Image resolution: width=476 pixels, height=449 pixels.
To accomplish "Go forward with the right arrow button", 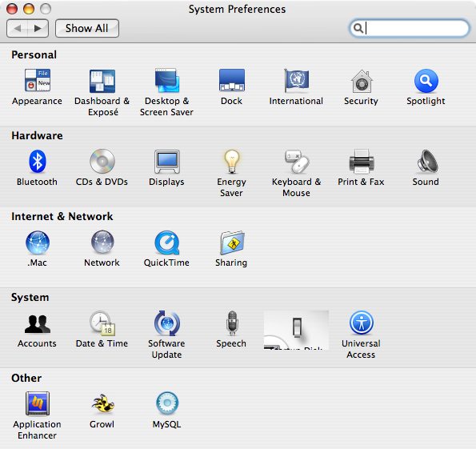I will pyautogui.click(x=38, y=28).
